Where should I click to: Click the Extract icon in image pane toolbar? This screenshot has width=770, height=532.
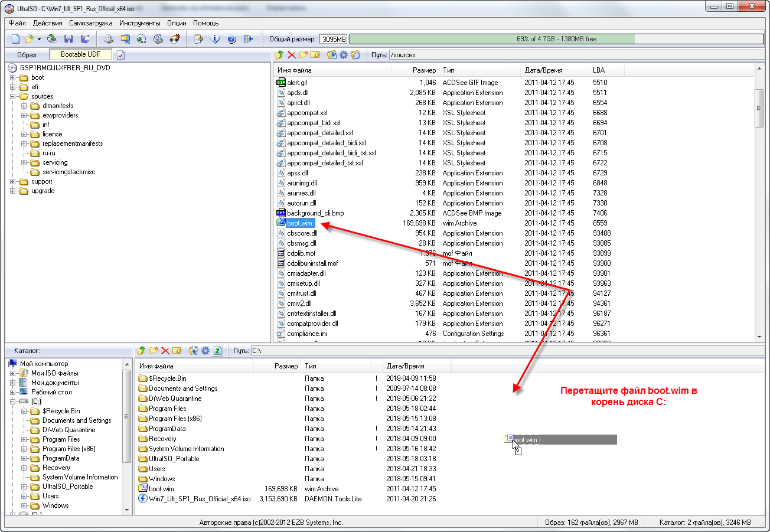[332, 55]
